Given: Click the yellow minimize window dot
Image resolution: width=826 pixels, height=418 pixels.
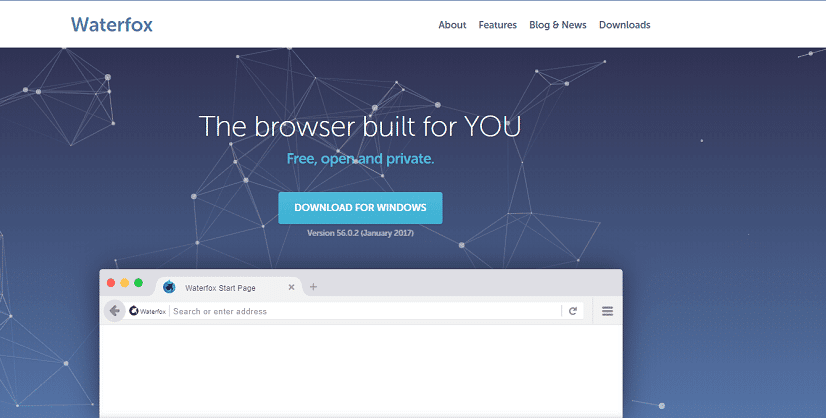Looking at the screenshot, I should coord(125,283).
